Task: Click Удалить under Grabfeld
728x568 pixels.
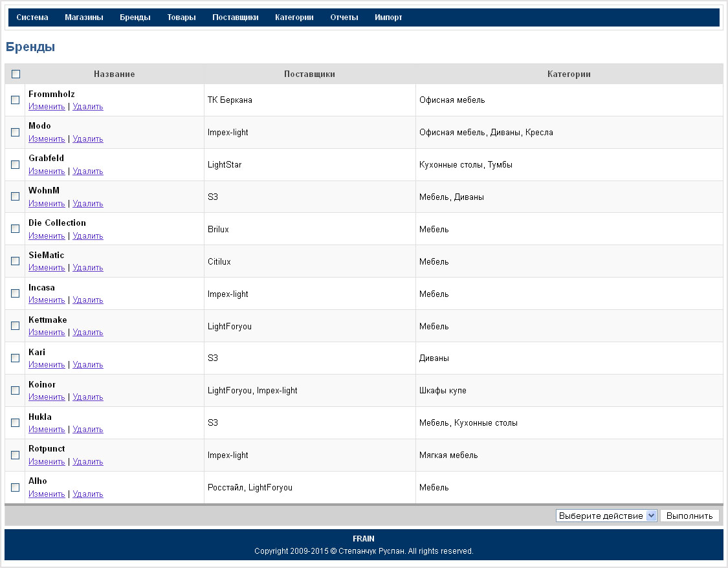Action: click(88, 171)
